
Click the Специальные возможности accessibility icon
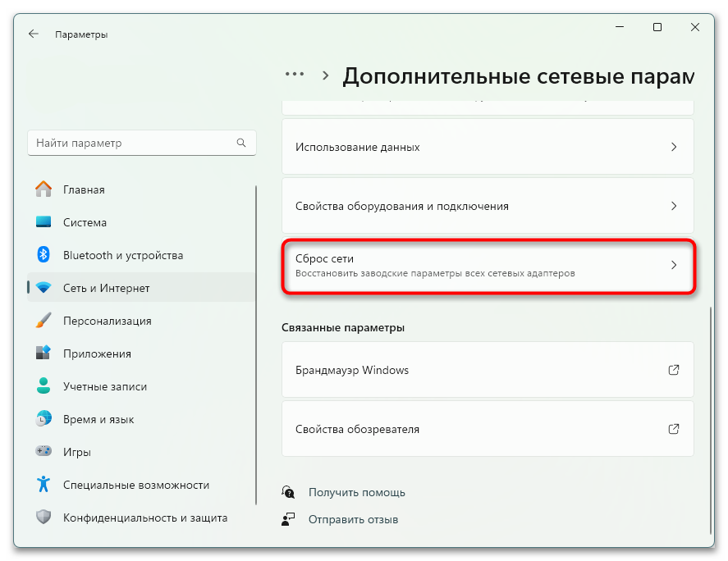(x=43, y=484)
